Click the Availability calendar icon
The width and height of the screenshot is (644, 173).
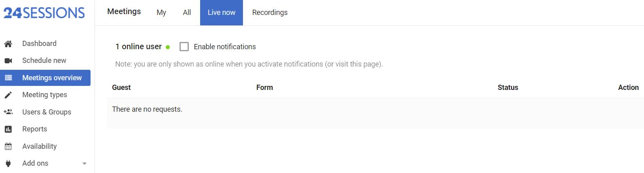(x=8, y=146)
